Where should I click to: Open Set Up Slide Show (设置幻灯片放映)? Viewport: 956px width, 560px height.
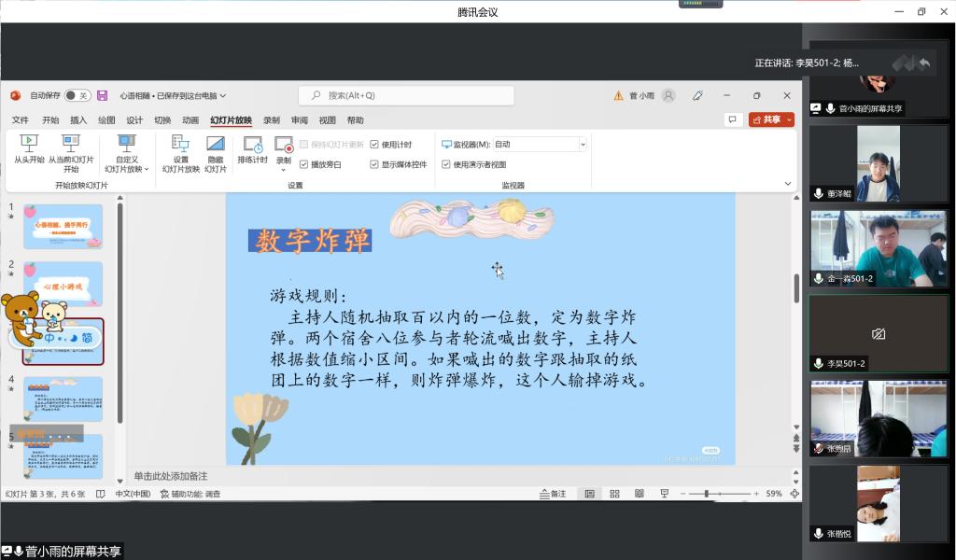pyautogui.click(x=180, y=149)
